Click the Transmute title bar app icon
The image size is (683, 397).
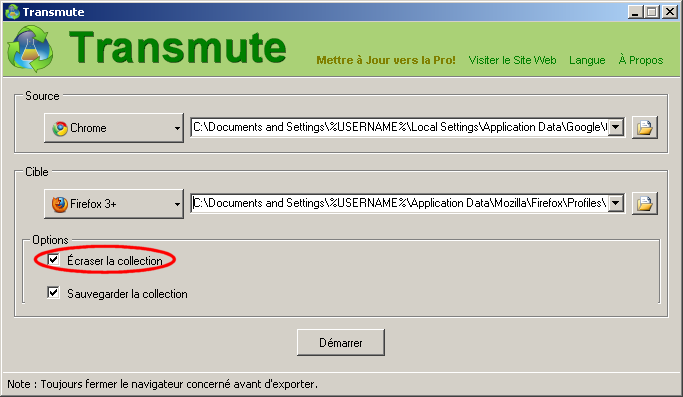[x=12, y=12]
